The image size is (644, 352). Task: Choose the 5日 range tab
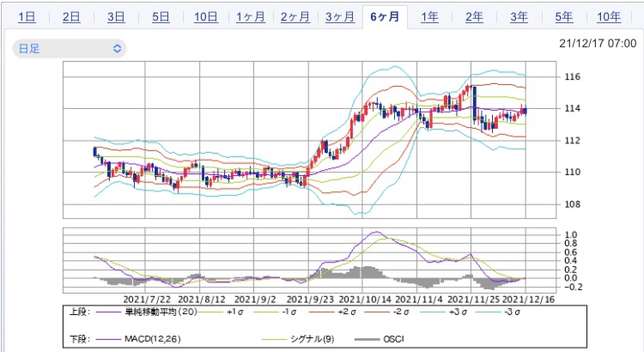(161, 17)
